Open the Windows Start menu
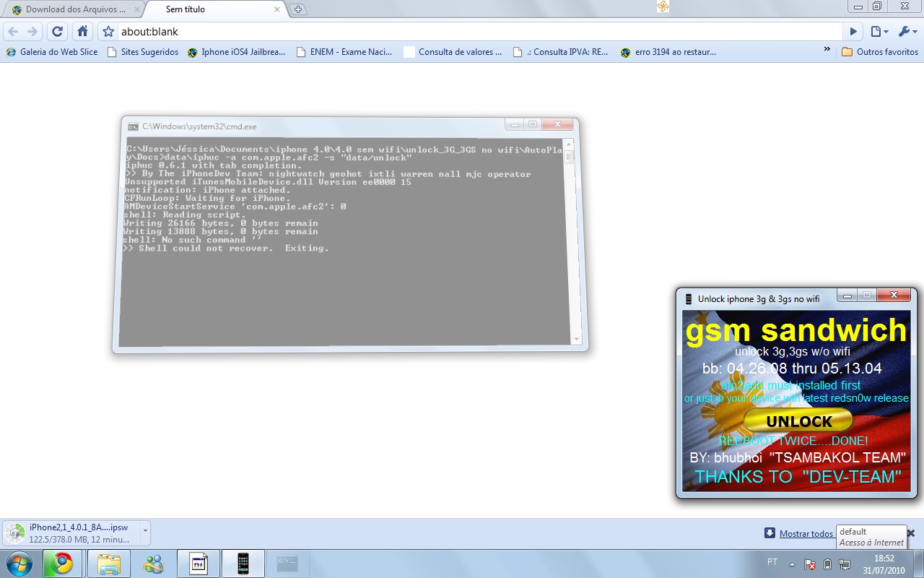924x578 pixels. point(19,564)
